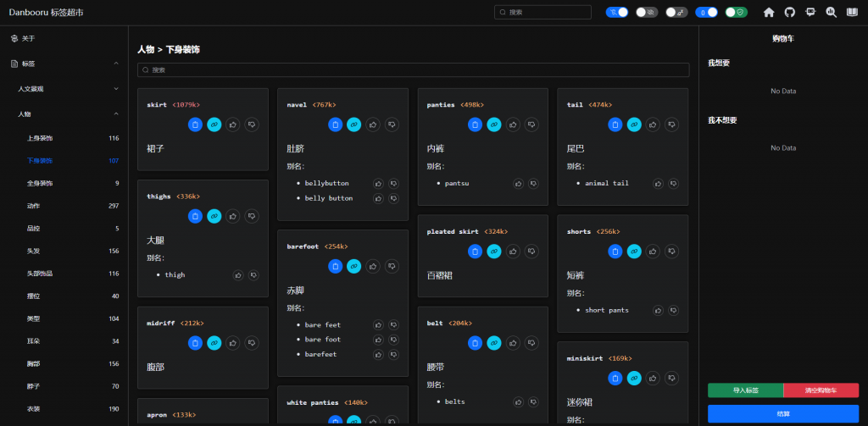868x426 pixels.
Task: Open the statistics search icon
Action: pos(832,12)
